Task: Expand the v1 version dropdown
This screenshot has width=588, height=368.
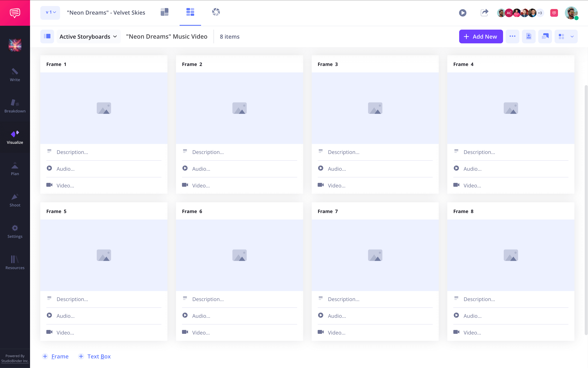Action: click(50, 12)
